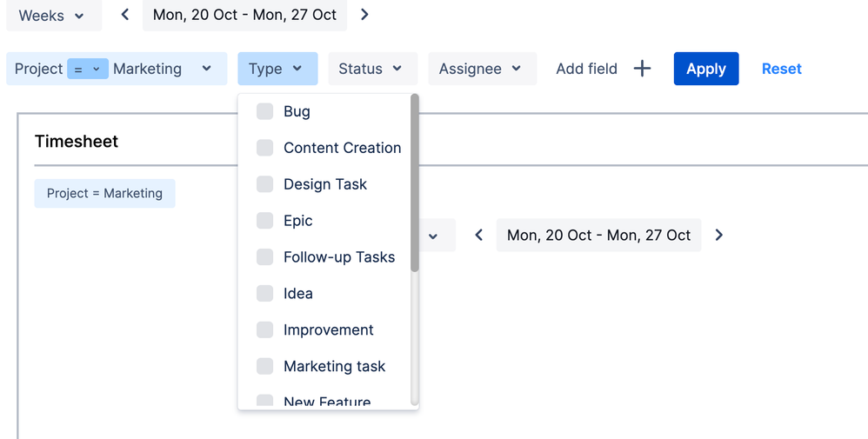Check the Content Creation option
Viewport: 868px width, 439px height.
[x=265, y=148]
